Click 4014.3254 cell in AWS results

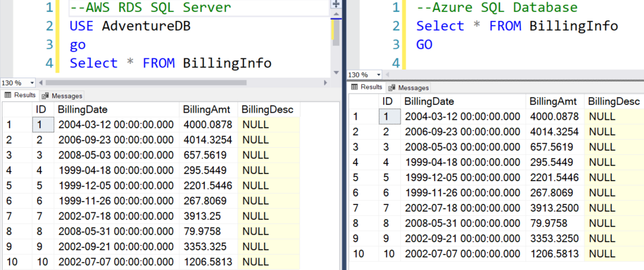point(209,139)
